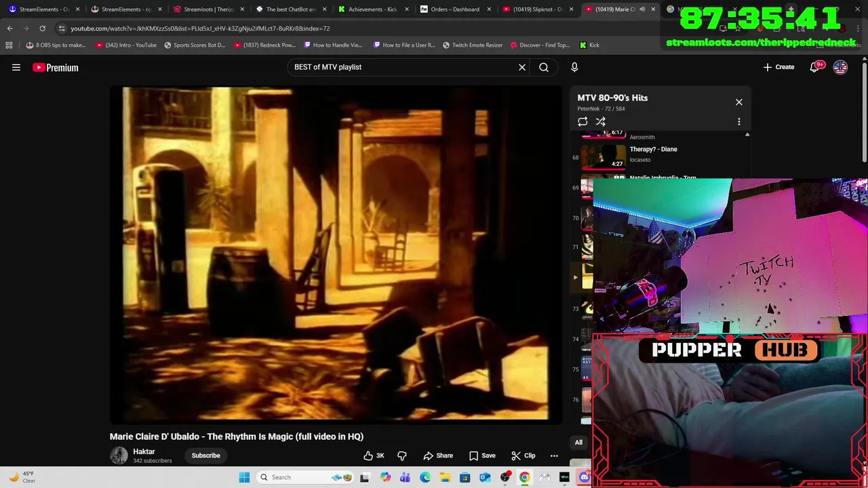
Task: Open Microsoft Edge from taskbar
Action: [x=425, y=477]
